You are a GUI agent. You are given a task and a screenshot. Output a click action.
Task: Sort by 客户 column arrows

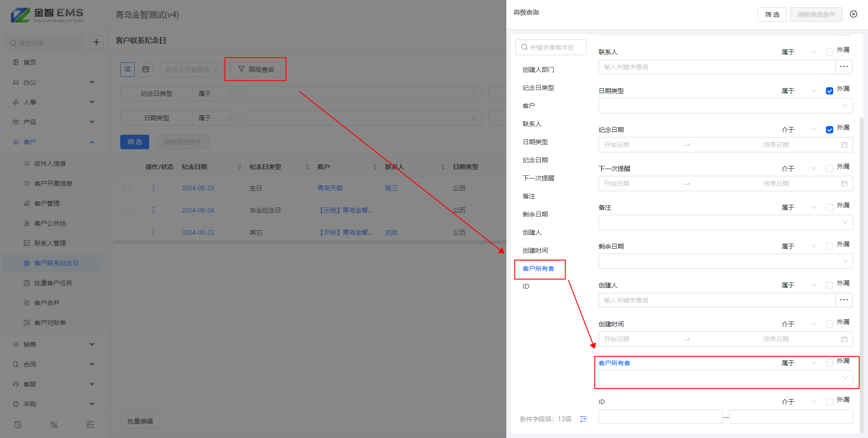375,167
